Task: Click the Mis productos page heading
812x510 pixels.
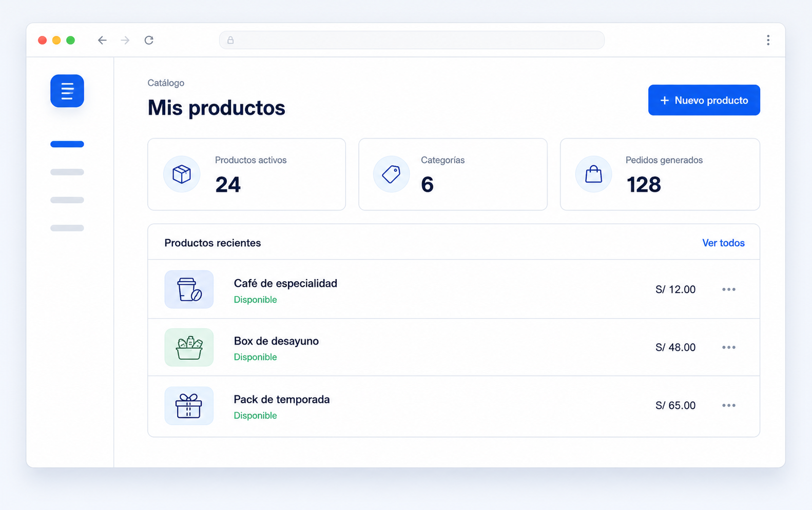Action: pos(216,108)
